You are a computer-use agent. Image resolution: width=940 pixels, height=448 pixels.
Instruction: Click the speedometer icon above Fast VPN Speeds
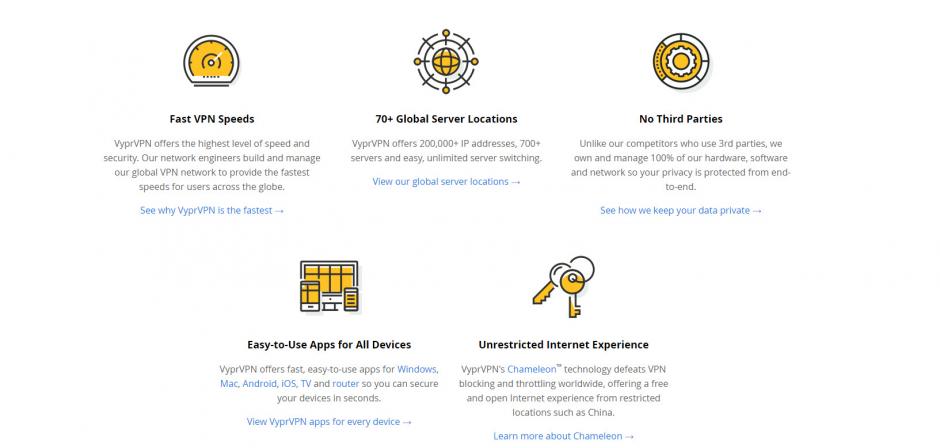tap(211, 61)
